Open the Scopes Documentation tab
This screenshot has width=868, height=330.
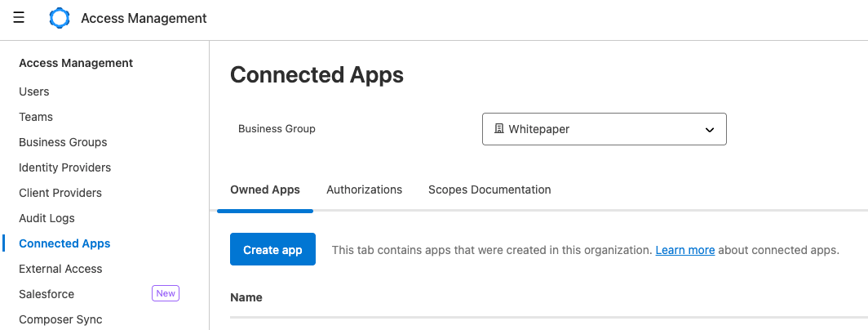489,190
